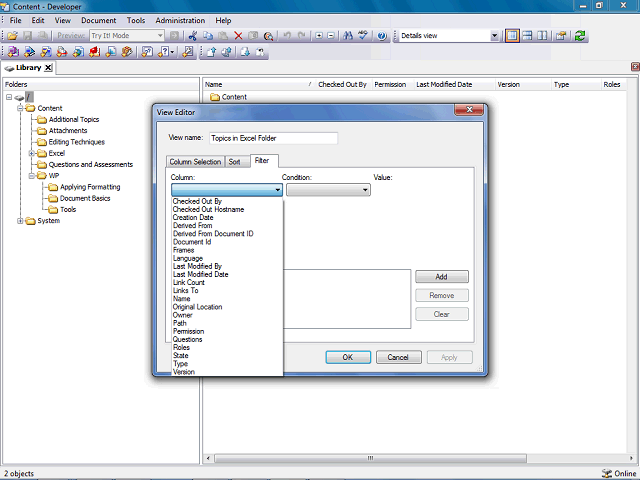Click the check-in up-arrow document icon
Viewport: 640px width, 480px height.
[x=211, y=52]
